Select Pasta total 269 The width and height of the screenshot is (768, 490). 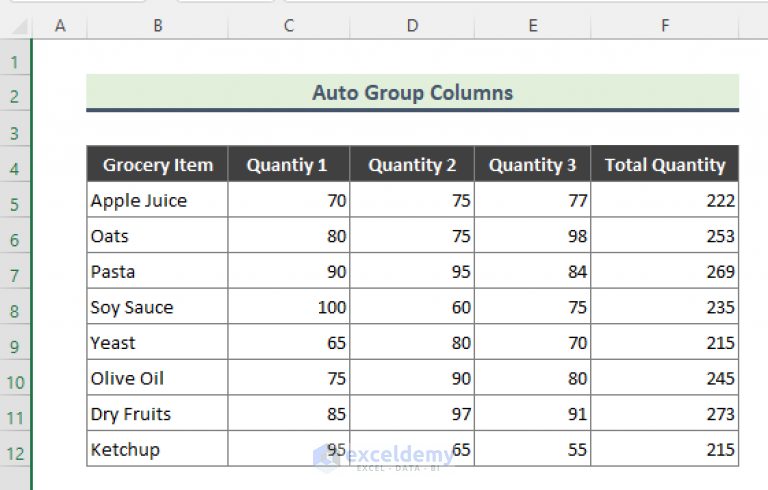[665, 271]
